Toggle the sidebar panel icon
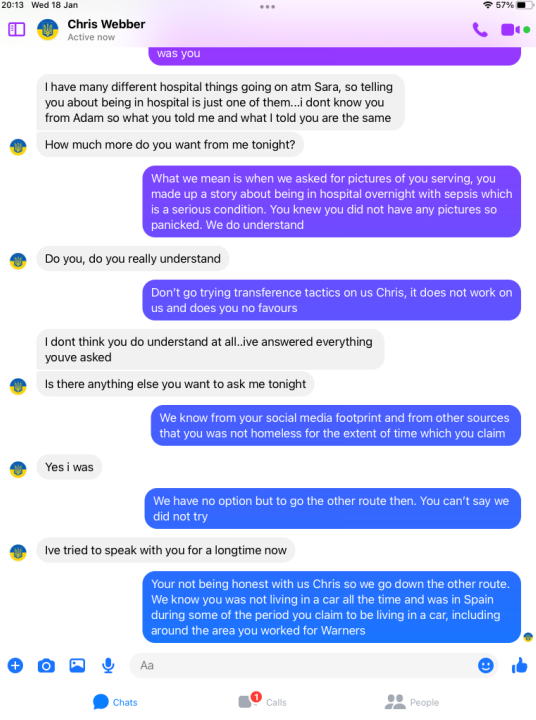 17,30
